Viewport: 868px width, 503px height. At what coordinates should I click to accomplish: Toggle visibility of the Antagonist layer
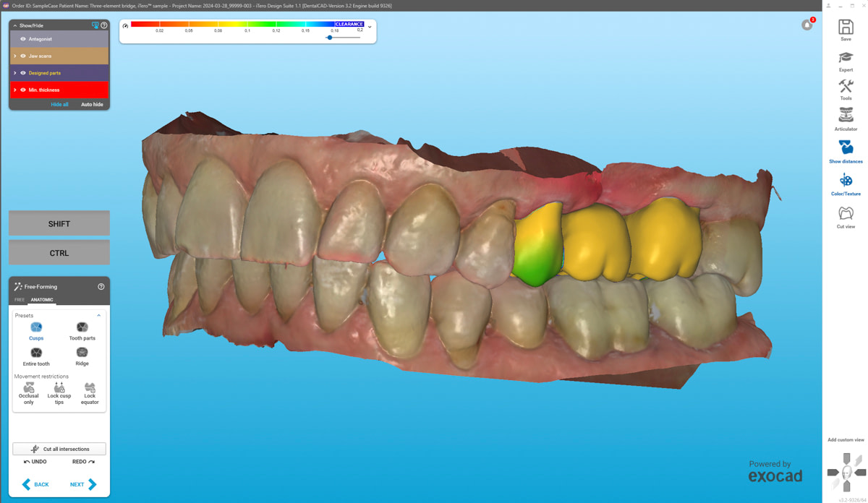tap(23, 39)
